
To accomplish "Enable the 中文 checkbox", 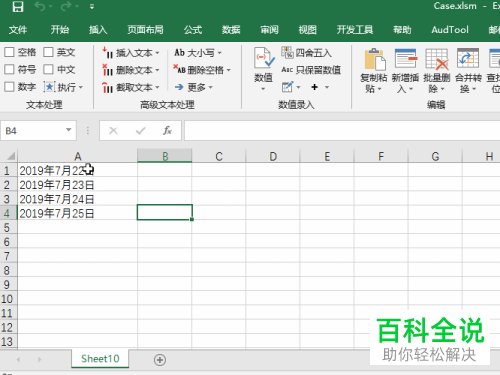I will click(48, 69).
